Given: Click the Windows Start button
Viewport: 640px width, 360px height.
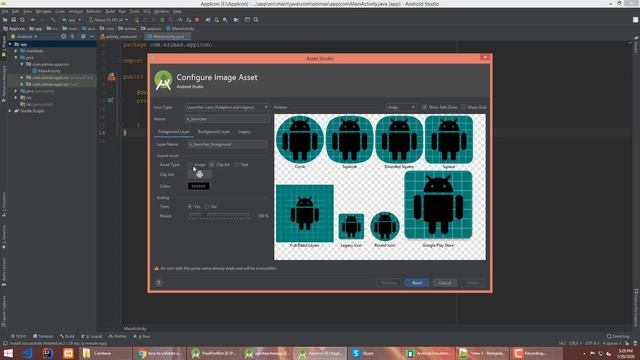Looking at the screenshot, I should tap(8, 353).
